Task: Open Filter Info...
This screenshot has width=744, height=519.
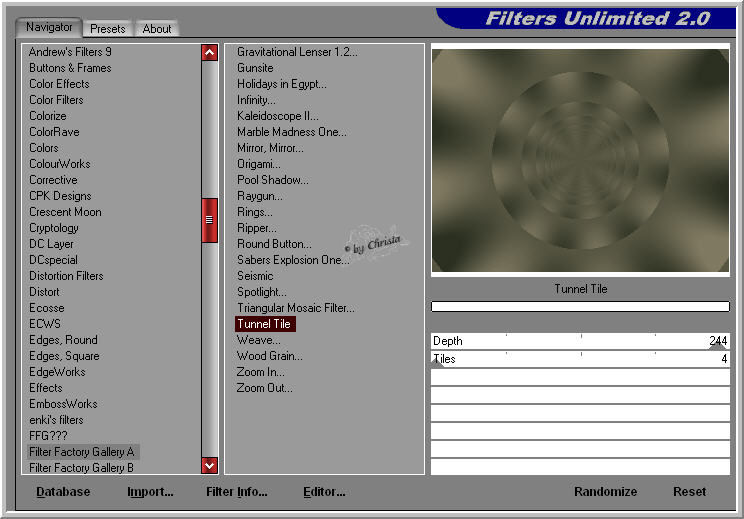Action: [x=236, y=491]
